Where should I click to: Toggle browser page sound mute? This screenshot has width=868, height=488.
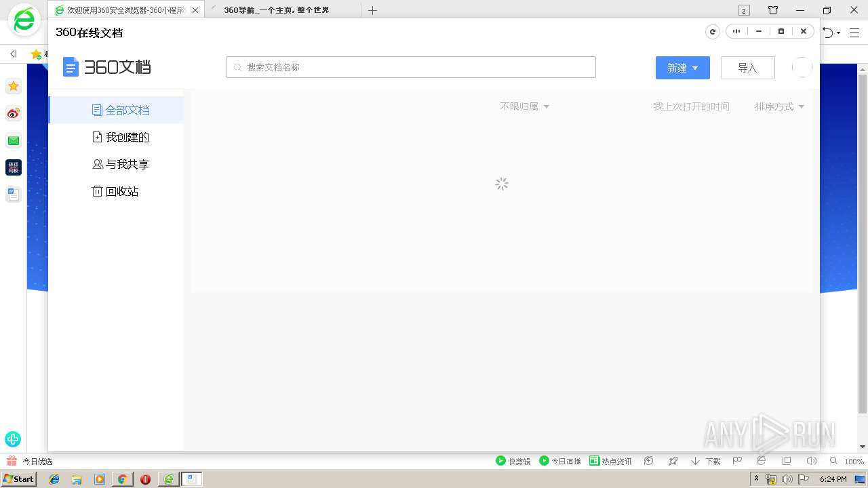[812, 461]
